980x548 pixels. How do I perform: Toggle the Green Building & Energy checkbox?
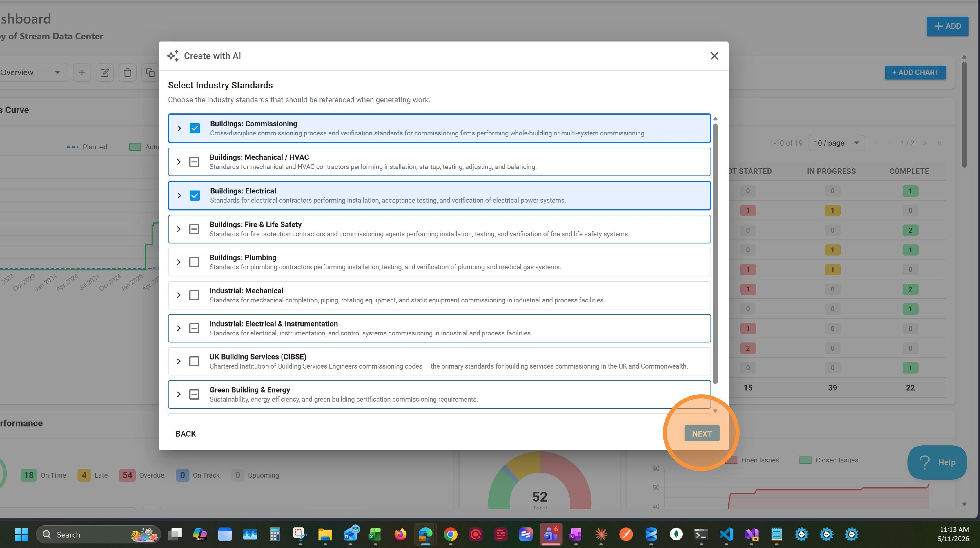194,394
